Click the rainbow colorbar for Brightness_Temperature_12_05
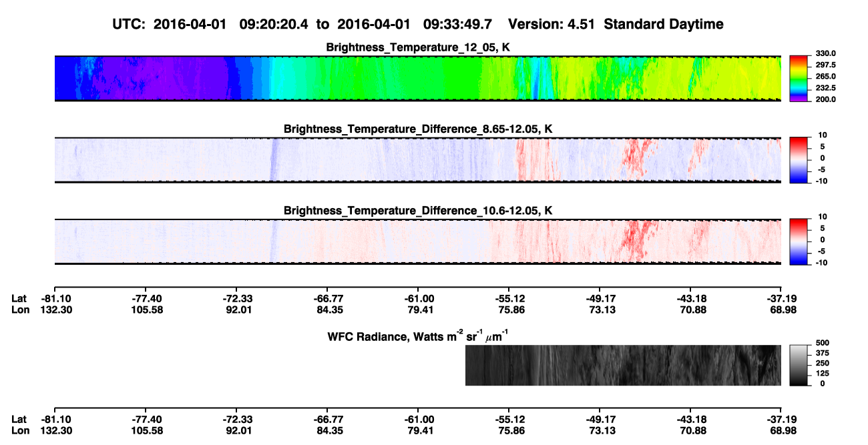The image size is (868, 445). (x=798, y=77)
